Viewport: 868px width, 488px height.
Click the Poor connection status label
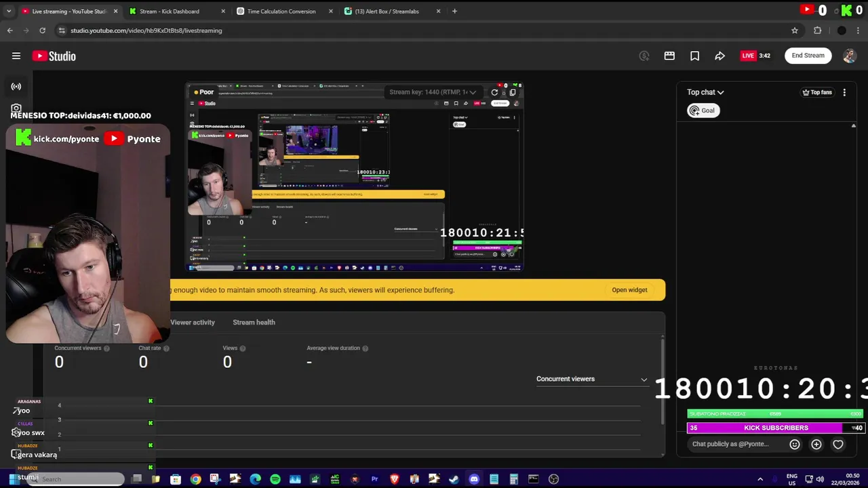pyautogui.click(x=203, y=92)
